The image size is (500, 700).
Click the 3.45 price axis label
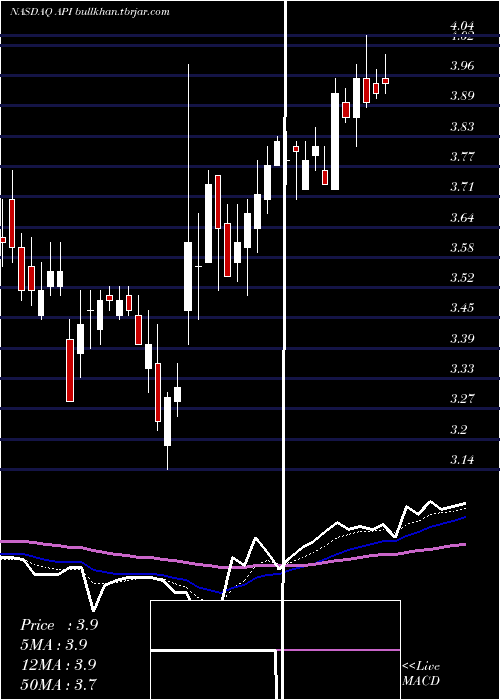(462, 308)
